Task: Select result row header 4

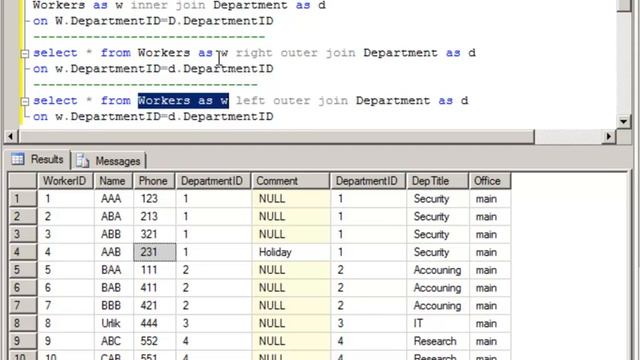Action: click(x=22, y=252)
